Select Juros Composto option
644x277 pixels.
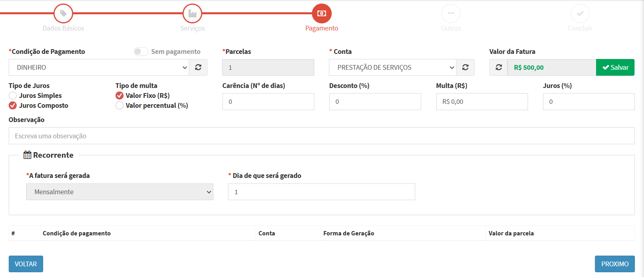click(13, 105)
